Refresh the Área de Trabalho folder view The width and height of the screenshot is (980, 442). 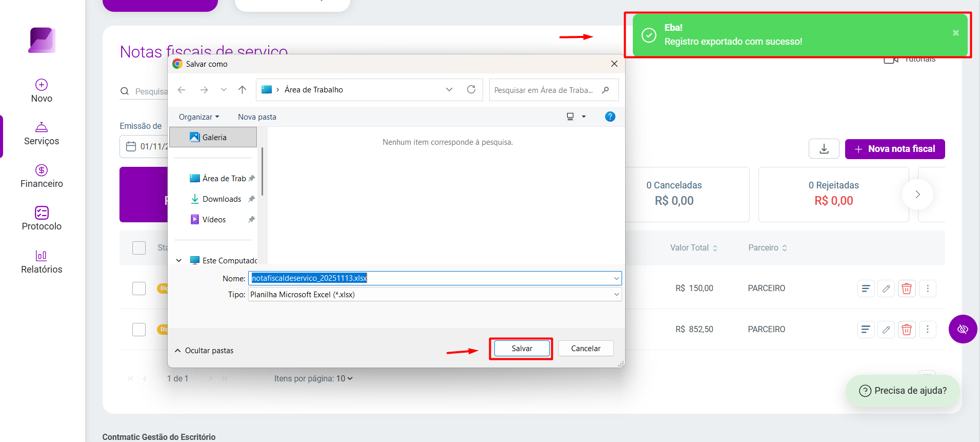coord(471,89)
